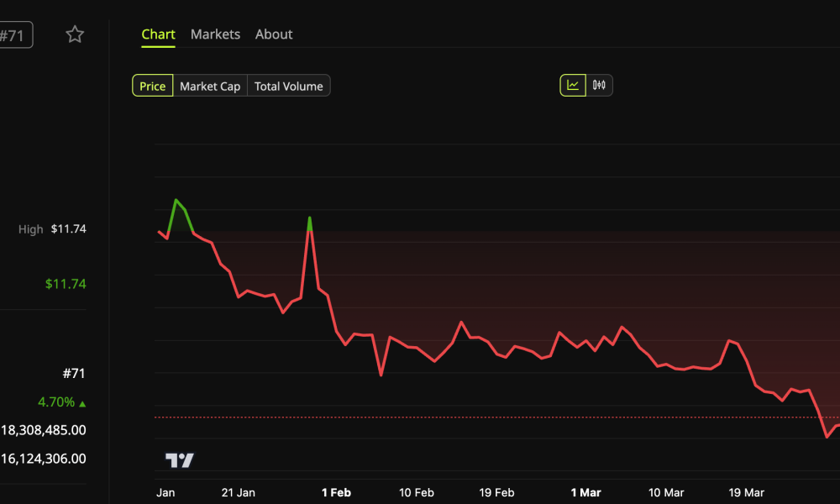This screenshot has height=504, width=840.
Task: Click the green up-arrow next to 4.70%
Action: 81,402
